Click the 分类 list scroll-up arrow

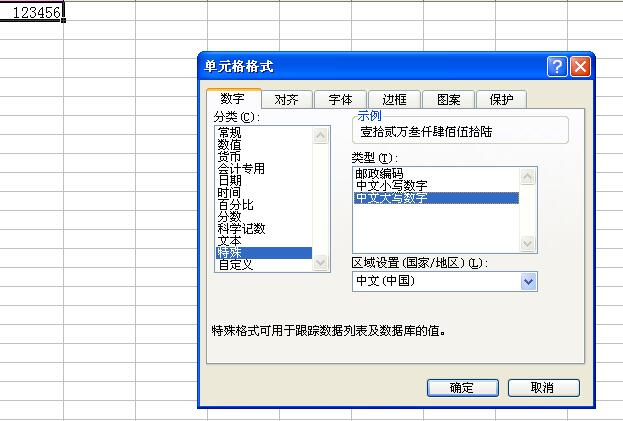pyautogui.click(x=320, y=134)
